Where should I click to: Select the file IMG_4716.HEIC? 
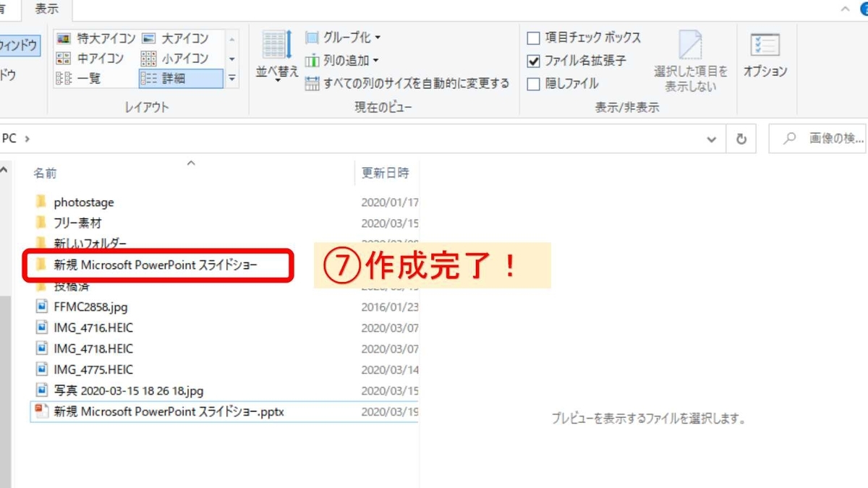click(x=93, y=328)
